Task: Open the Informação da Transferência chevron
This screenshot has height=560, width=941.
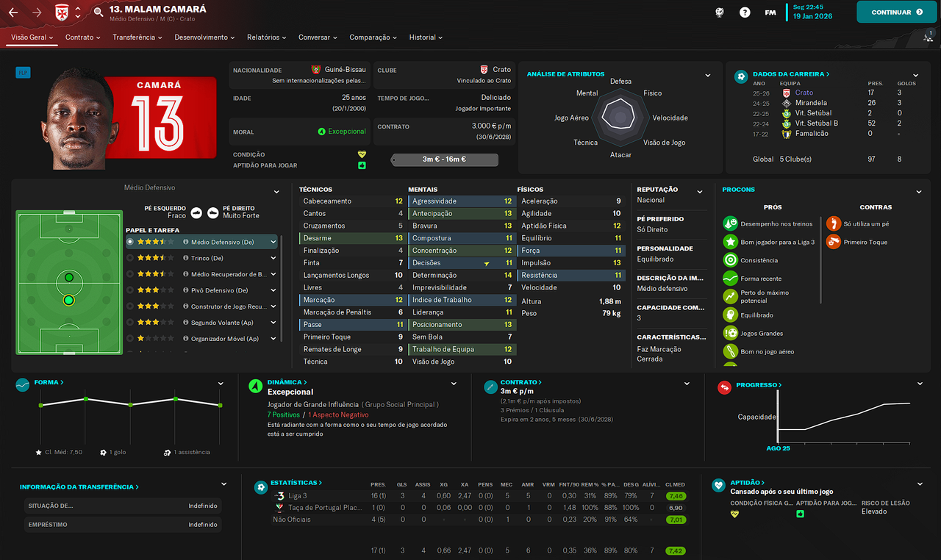Action: [223, 484]
